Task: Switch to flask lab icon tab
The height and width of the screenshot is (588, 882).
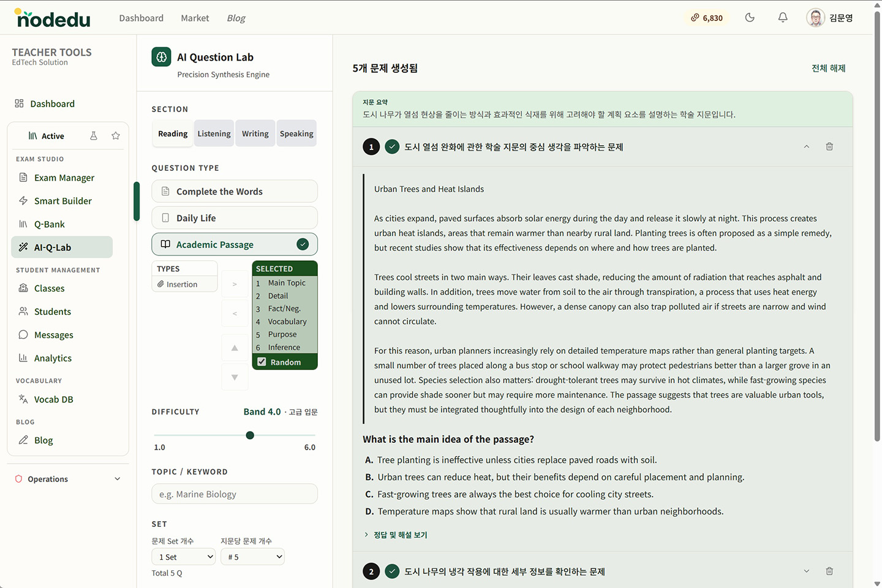Action: (94, 136)
